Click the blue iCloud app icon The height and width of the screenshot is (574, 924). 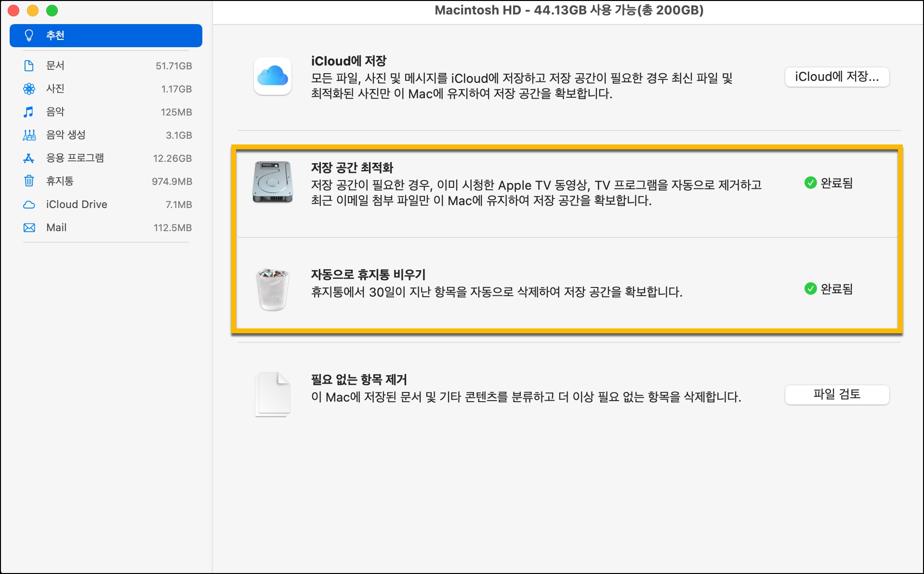pos(273,76)
